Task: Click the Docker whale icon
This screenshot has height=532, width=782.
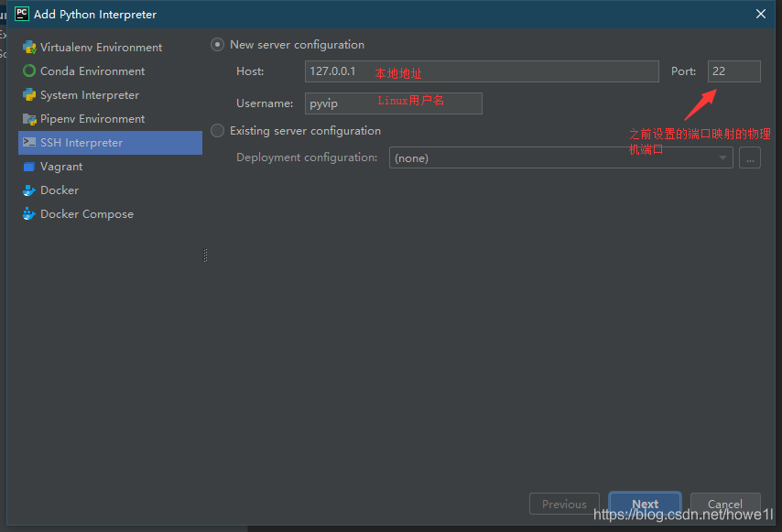Action: pos(29,190)
